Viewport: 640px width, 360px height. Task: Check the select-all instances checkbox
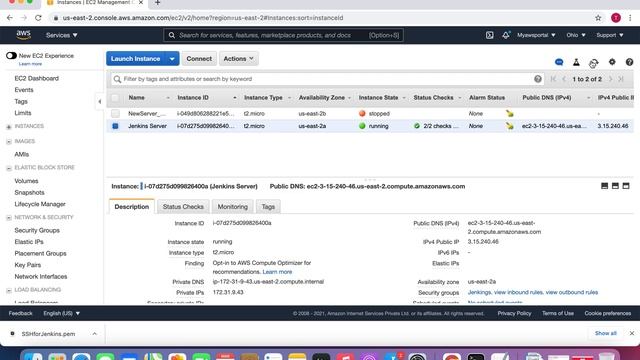[115, 98]
